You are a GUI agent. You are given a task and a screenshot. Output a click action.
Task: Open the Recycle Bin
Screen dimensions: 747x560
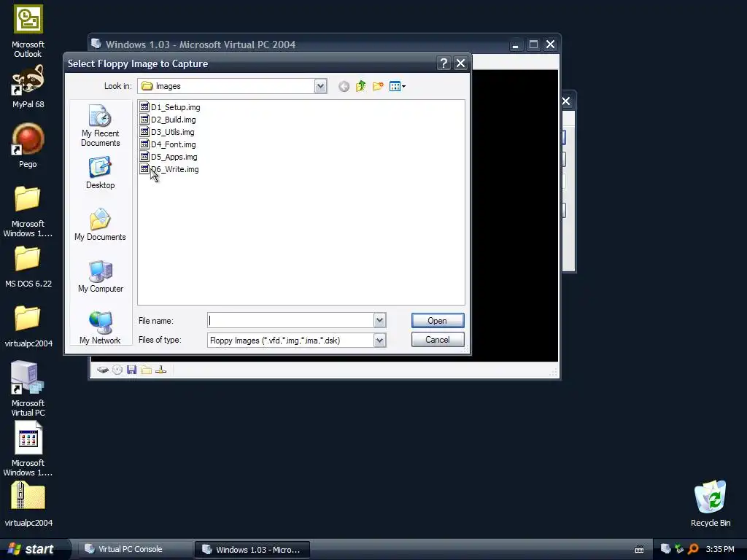tap(711, 504)
